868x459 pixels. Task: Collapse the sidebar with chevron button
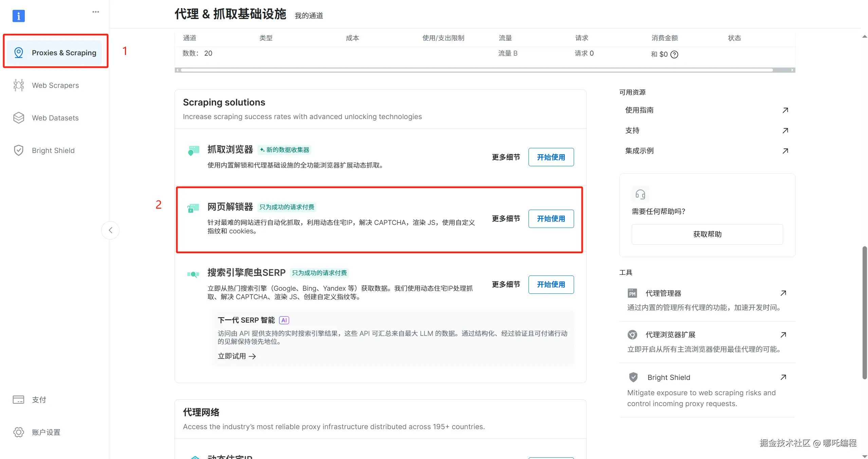(110, 230)
